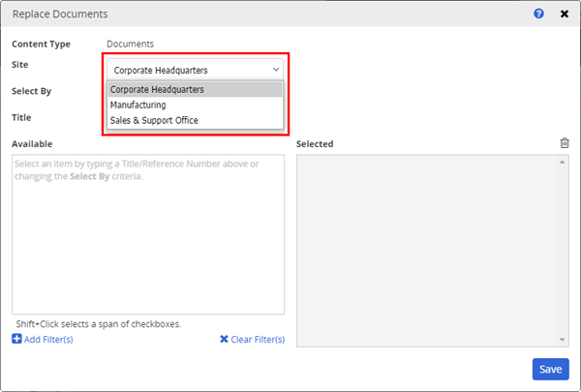Image resolution: width=581 pixels, height=392 pixels.
Task: Click the Selected list scroll up arrow
Action: (x=563, y=162)
